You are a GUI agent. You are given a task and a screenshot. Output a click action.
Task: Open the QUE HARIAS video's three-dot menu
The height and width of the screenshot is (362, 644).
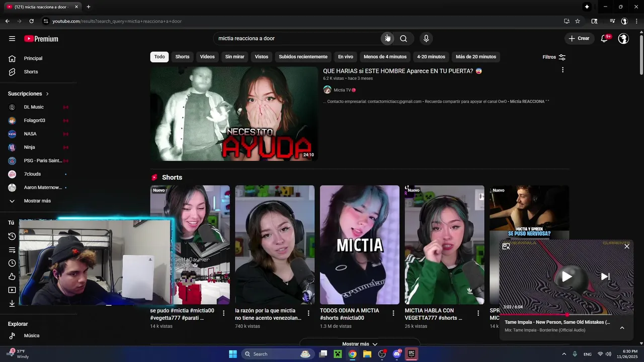(562, 70)
